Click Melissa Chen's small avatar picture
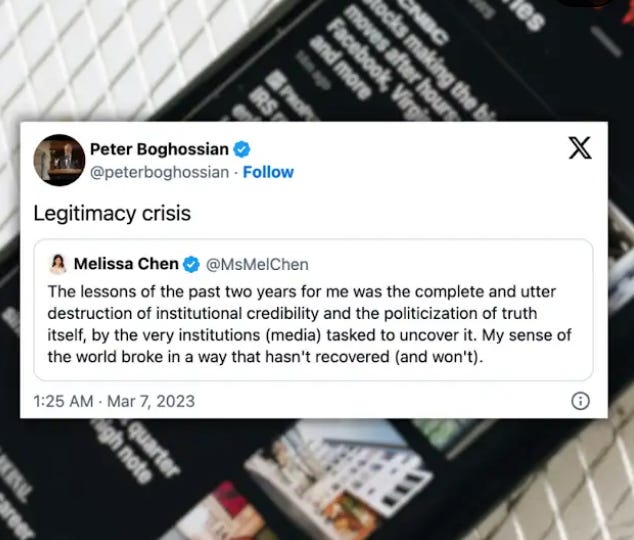This screenshot has height=540, width=634. point(58,264)
